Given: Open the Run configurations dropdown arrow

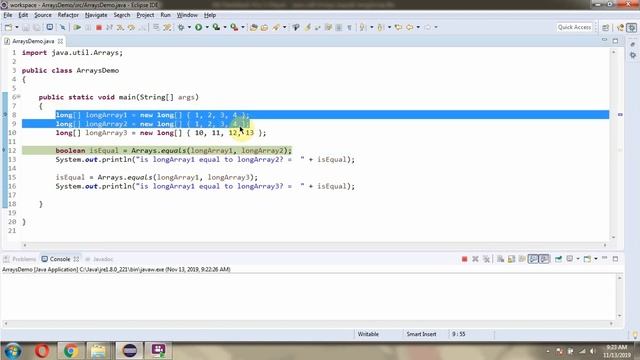Looking at the screenshot, I should 207,27.
